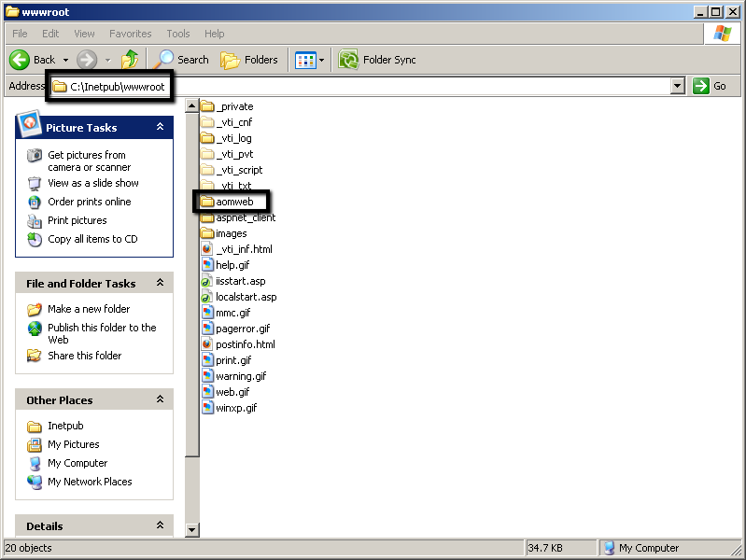Click the Go button
This screenshot has height=560, width=746.
pos(711,86)
